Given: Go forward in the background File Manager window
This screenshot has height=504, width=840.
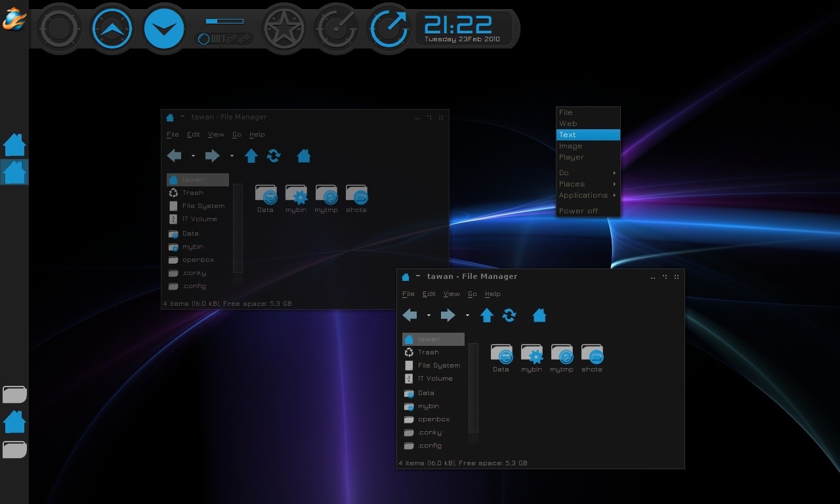Looking at the screenshot, I should (213, 156).
